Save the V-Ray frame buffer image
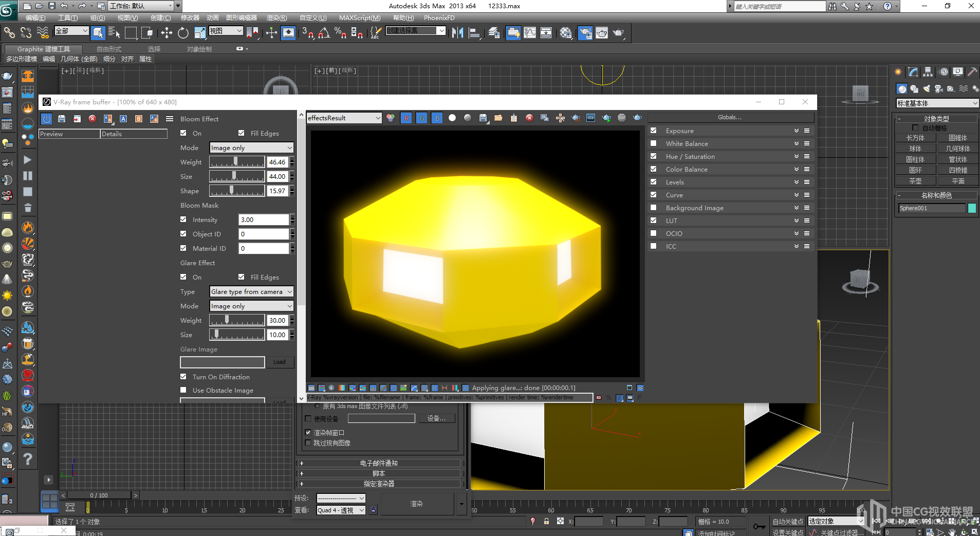Image resolution: width=980 pixels, height=536 pixels. [483, 118]
